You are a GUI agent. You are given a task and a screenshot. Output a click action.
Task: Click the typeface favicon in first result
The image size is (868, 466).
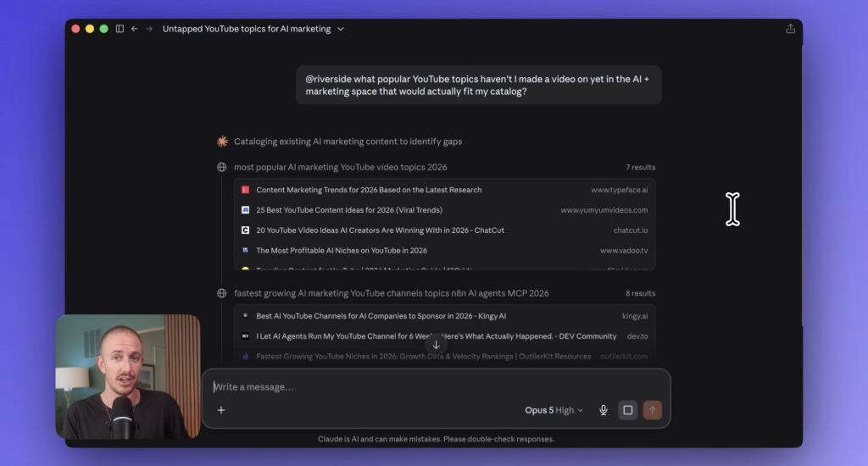coord(245,190)
